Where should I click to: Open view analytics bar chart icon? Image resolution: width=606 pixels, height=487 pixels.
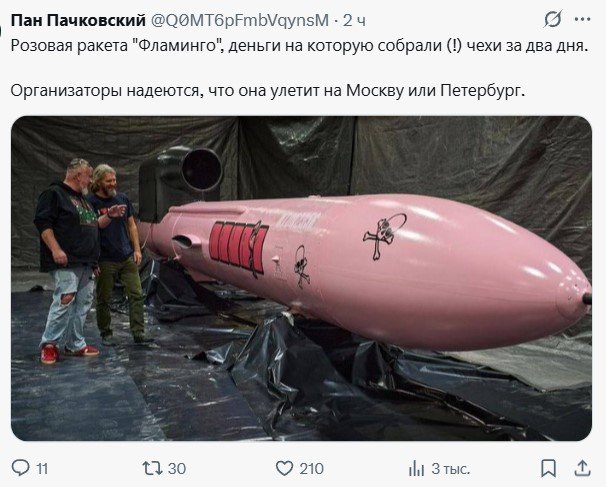coord(417,468)
